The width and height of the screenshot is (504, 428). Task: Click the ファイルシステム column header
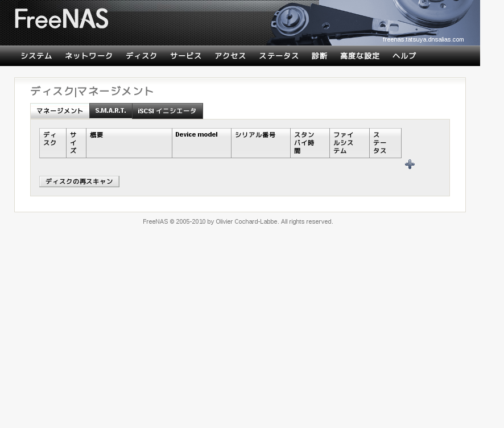click(x=349, y=143)
